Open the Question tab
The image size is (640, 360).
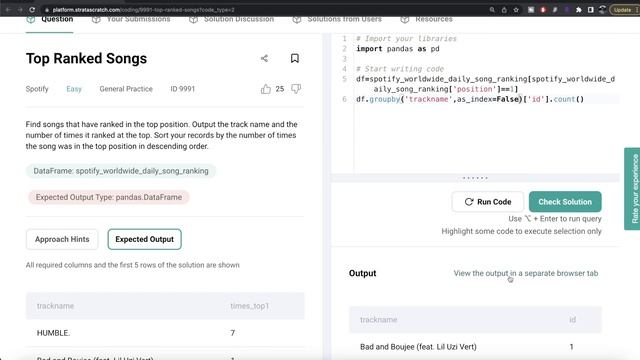[x=50, y=20]
